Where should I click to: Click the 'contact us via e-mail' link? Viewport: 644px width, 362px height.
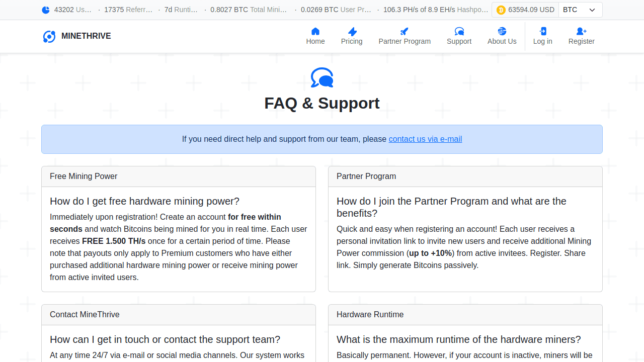425,139
